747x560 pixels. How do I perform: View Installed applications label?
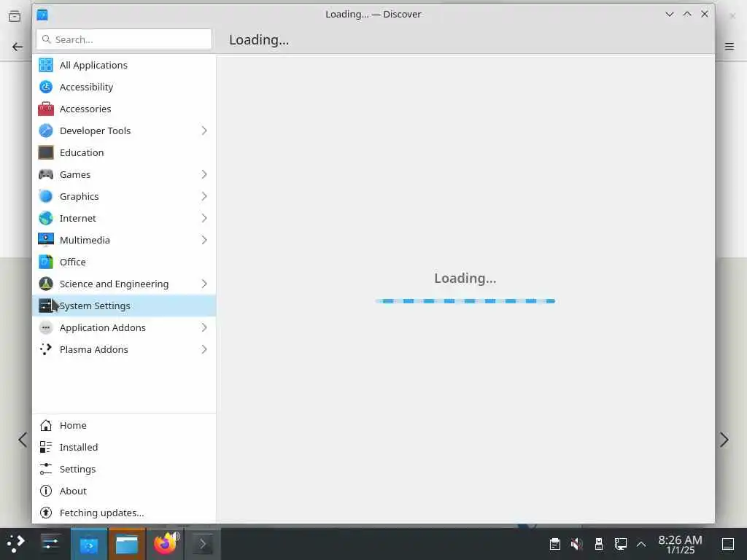click(79, 448)
